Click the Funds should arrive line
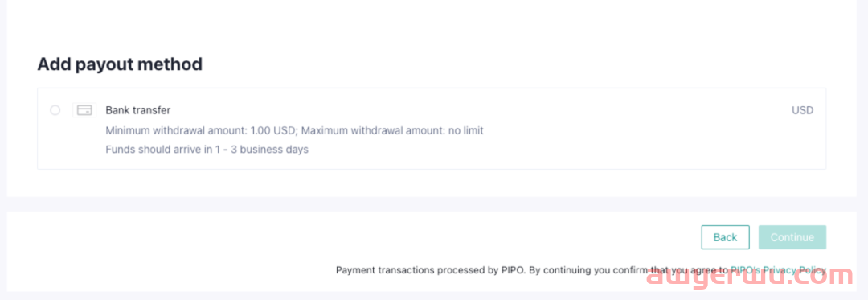The image size is (868, 300). (207, 150)
